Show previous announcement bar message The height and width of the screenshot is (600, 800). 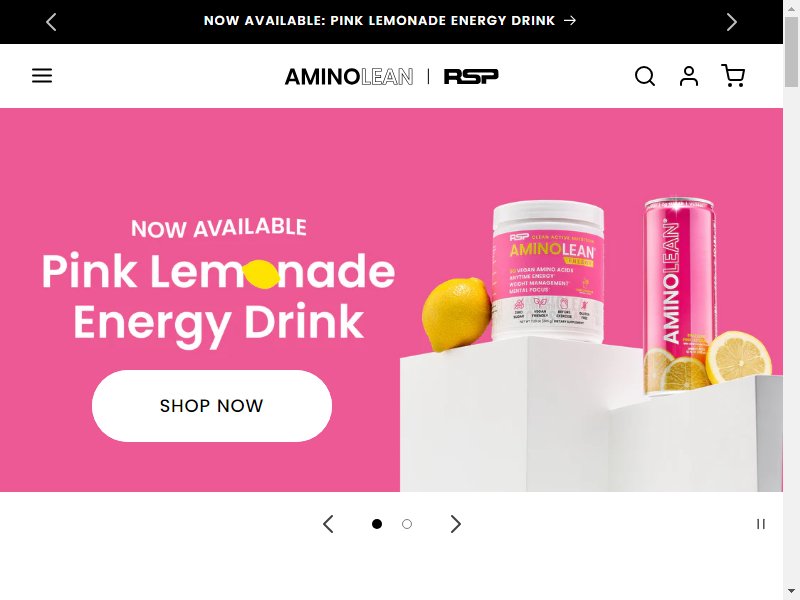coord(51,21)
